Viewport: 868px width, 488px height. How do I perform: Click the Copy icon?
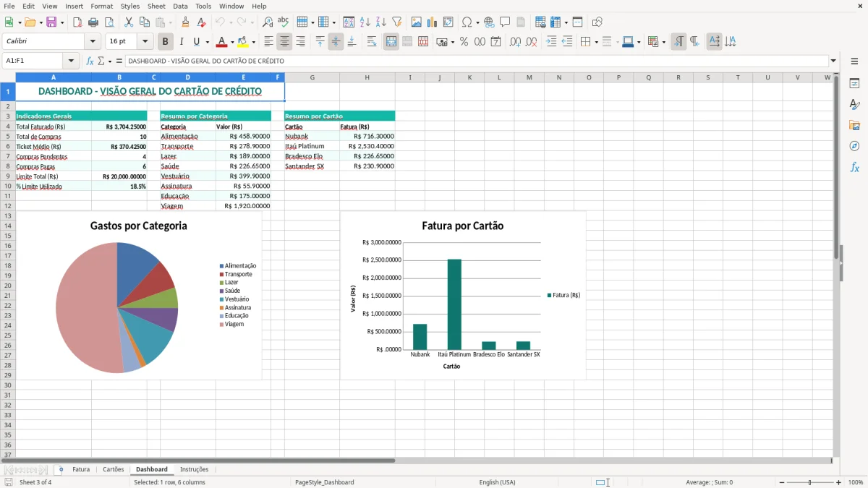145,22
